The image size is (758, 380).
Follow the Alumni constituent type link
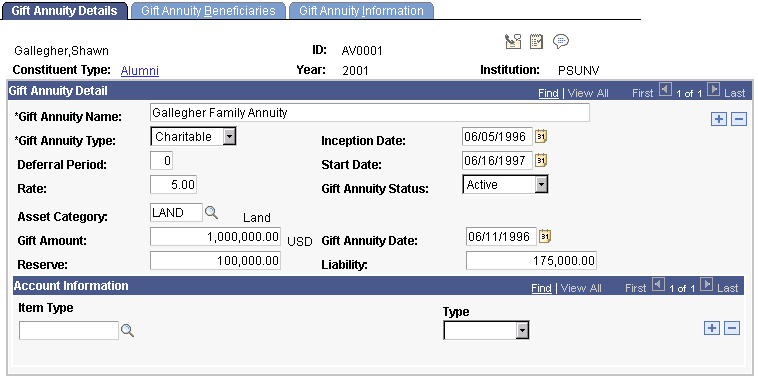(x=140, y=71)
